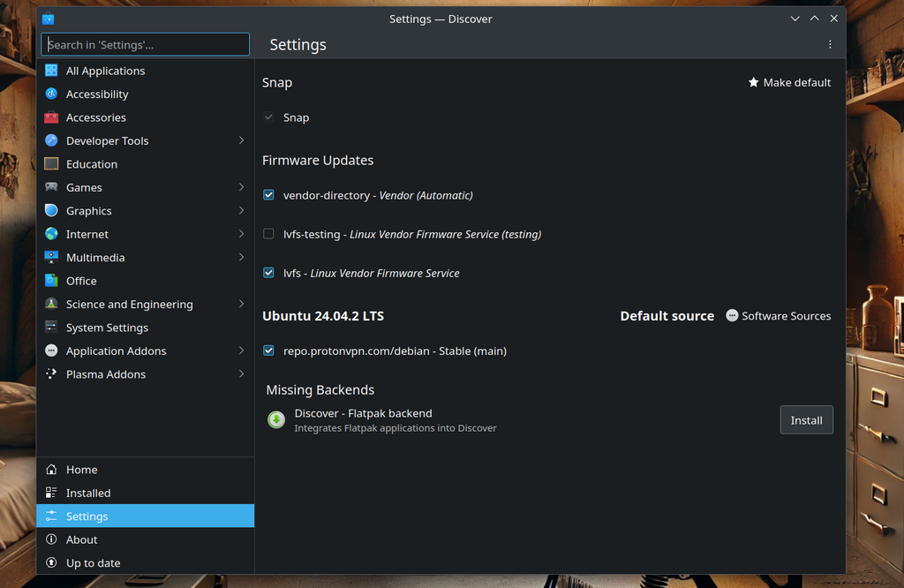
Task: Click the Discover - Flatpak backend title
Action: [363, 413]
